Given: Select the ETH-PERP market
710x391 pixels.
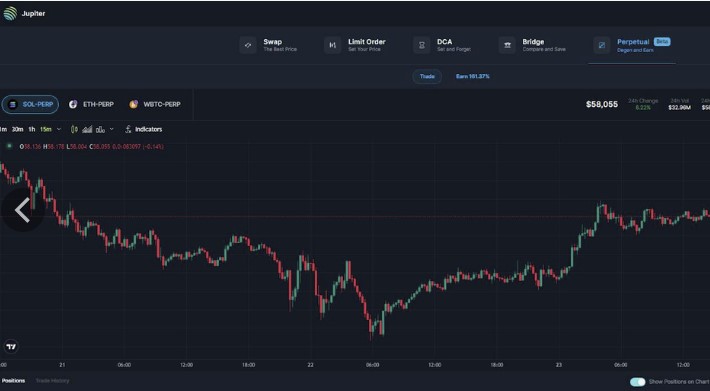Looking at the screenshot, I should (x=91, y=105).
